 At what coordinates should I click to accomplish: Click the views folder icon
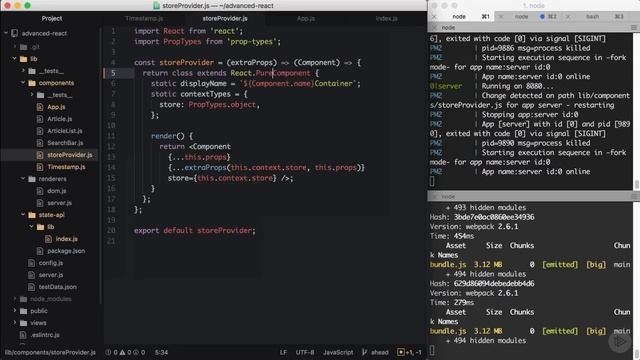coord(23,323)
